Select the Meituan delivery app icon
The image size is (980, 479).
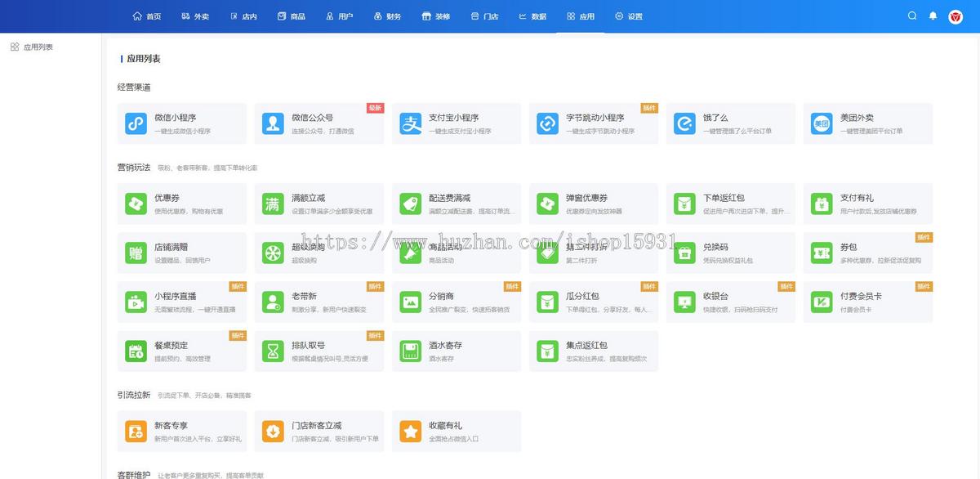pos(822,123)
